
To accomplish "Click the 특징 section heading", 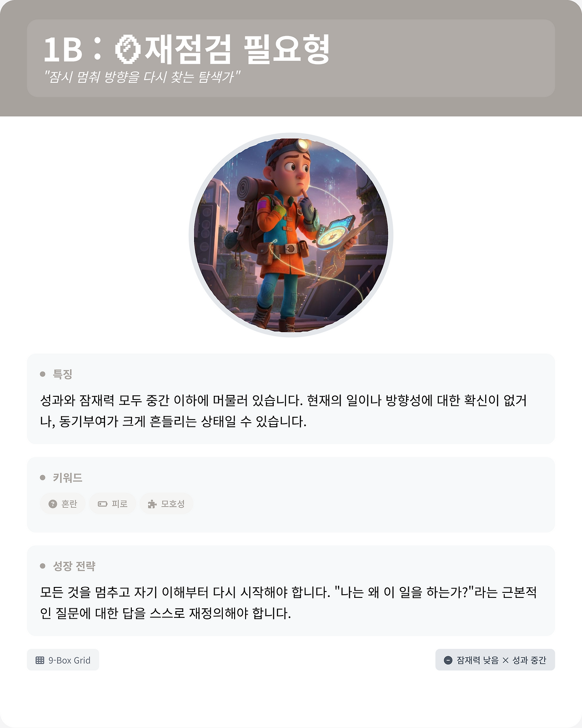I will (63, 374).
